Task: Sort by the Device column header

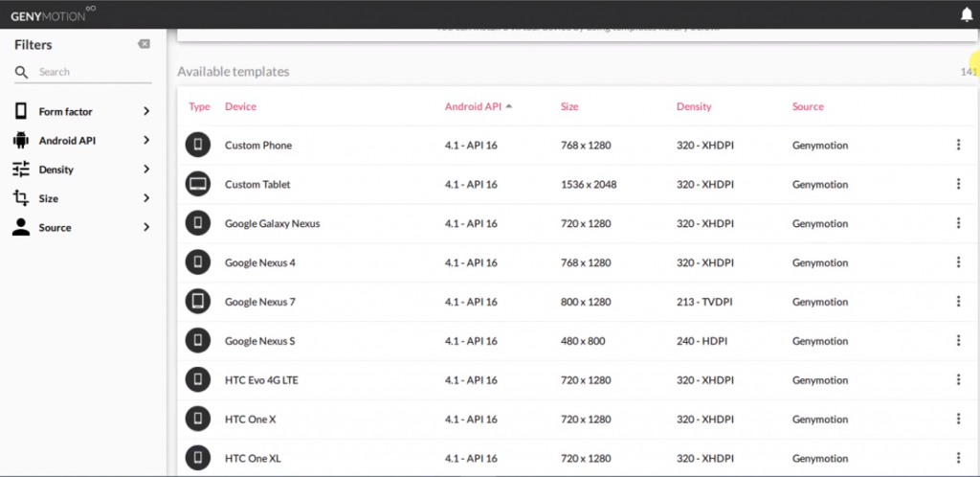Action: [x=240, y=107]
